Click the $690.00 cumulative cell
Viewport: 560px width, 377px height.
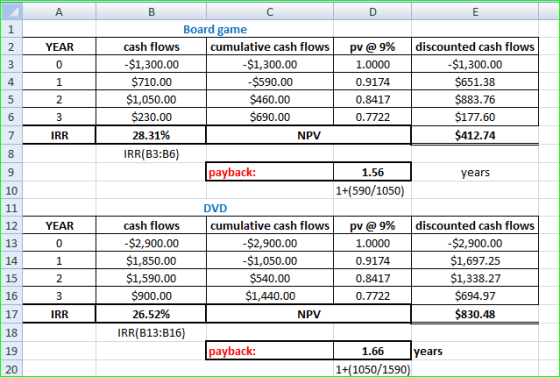tap(270, 117)
